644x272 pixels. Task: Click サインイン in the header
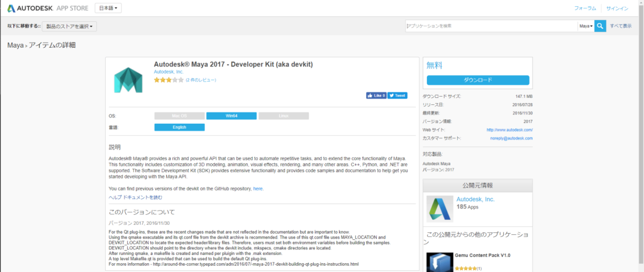(x=617, y=8)
